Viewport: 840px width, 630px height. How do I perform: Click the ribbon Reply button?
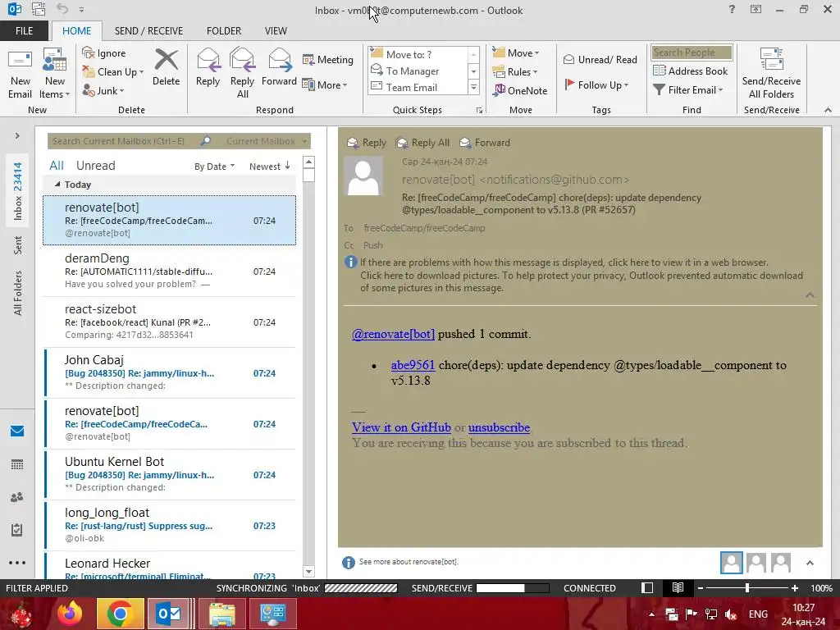pyautogui.click(x=208, y=67)
